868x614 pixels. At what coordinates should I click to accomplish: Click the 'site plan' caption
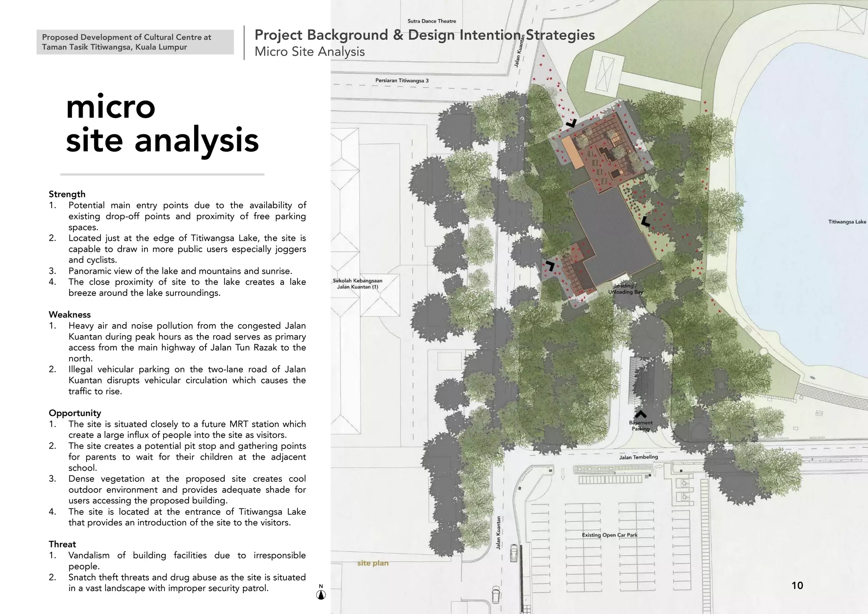point(373,563)
